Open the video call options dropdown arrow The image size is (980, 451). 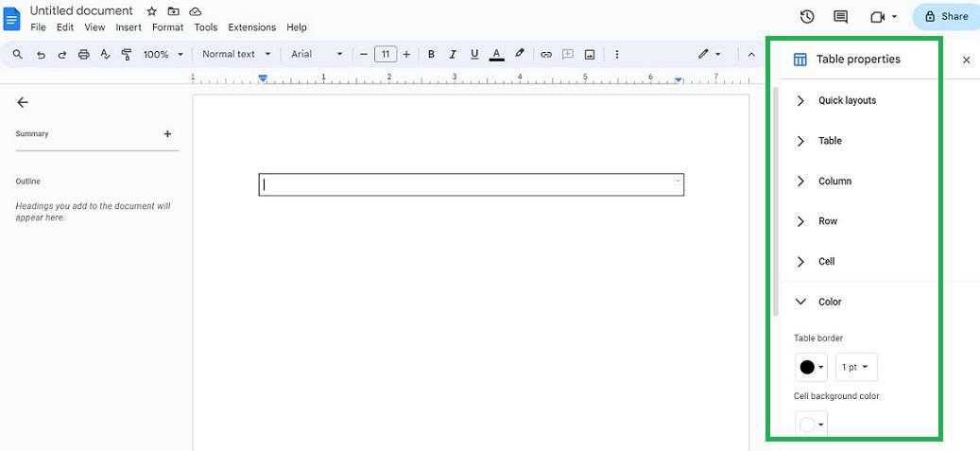(894, 17)
